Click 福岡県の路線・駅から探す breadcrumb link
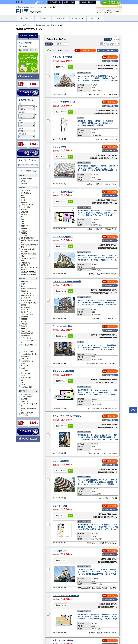This screenshot has height=644, width=138. pyautogui.click(x=45, y=25)
